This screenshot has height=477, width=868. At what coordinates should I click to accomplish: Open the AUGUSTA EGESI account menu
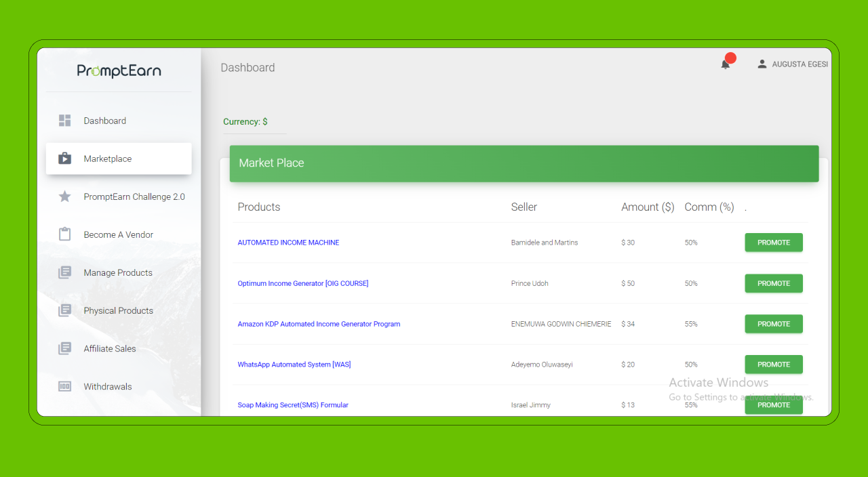(800, 64)
